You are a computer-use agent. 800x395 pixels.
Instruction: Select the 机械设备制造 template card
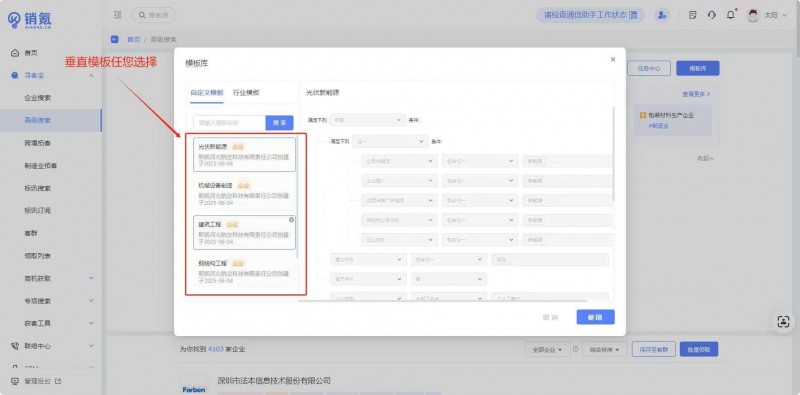tap(244, 193)
